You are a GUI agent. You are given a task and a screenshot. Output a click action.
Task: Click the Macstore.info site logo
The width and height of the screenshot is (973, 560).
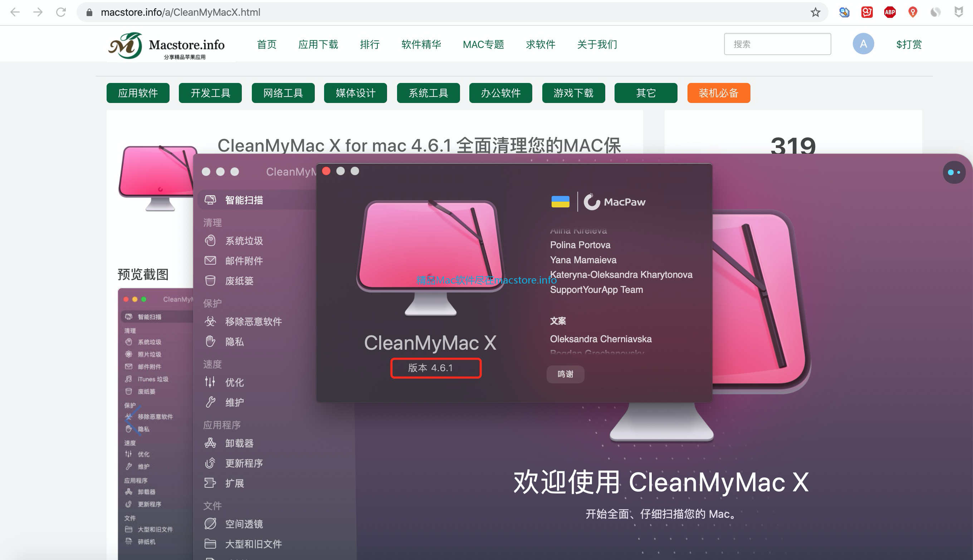pos(166,45)
